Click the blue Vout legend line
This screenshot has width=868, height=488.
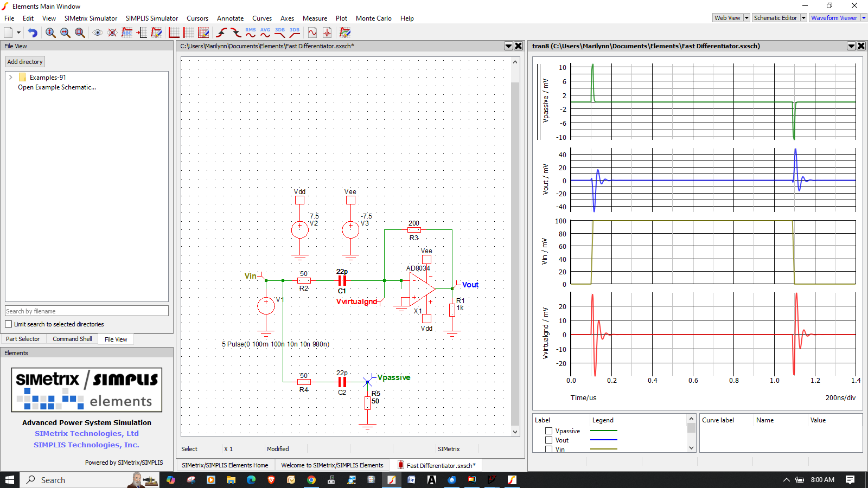[604, 440]
